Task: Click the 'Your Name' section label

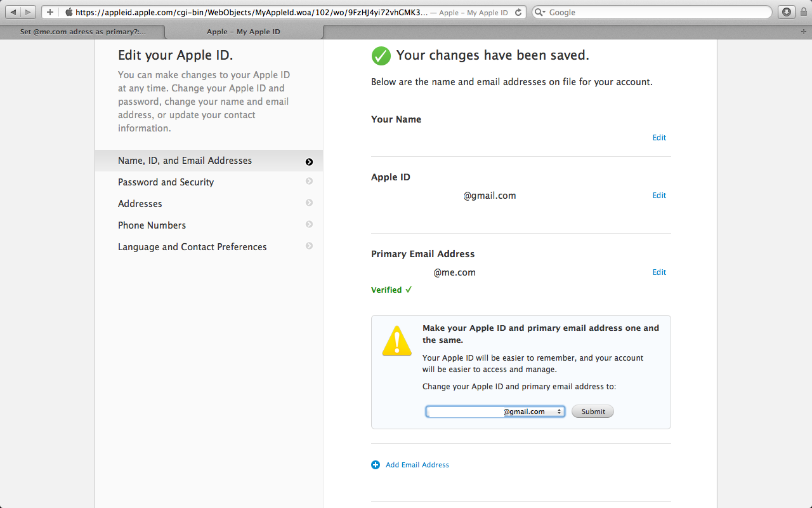Action: [396, 119]
